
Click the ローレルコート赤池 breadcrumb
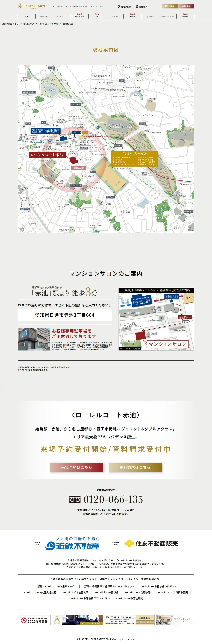[x=48, y=24]
